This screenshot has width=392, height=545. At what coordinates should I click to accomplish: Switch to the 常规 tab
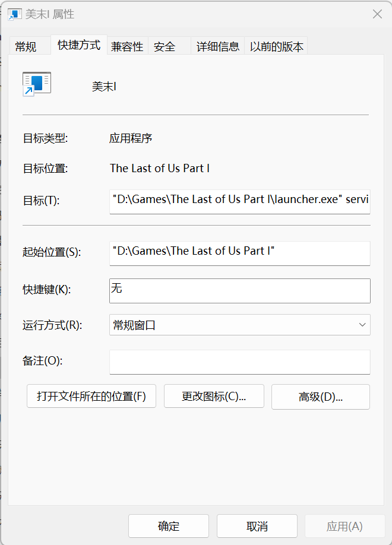[26, 45]
